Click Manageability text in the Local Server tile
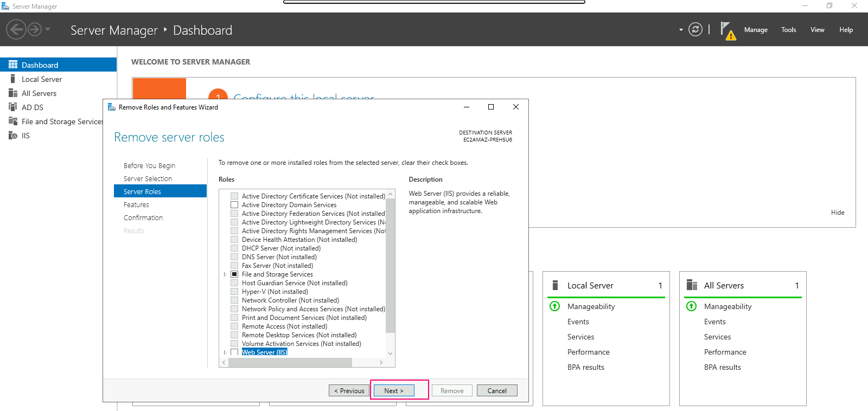The width and height of the screenshot is (868, 411). (591, 306)
